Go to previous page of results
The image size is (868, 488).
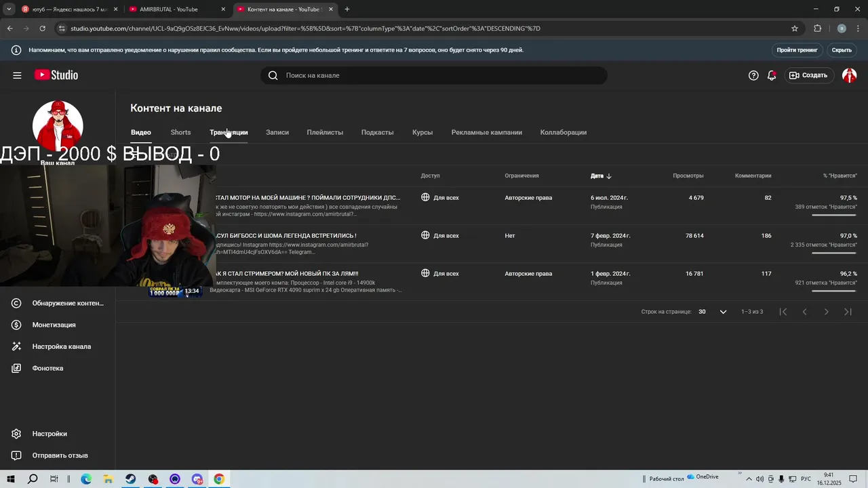(805, 312)
